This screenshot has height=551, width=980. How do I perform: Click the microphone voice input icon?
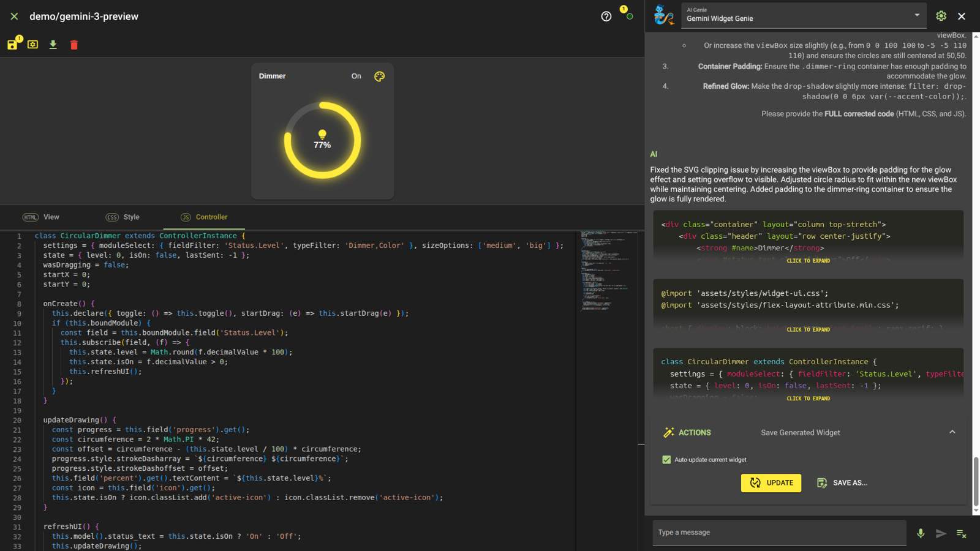tap(920, 533)
